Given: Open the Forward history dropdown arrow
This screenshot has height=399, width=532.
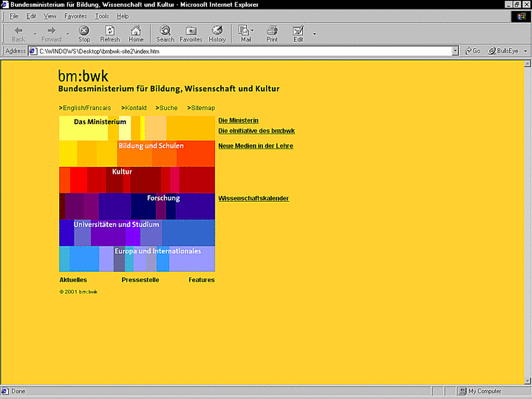Looking at the screenshot, I should [68, 34].
